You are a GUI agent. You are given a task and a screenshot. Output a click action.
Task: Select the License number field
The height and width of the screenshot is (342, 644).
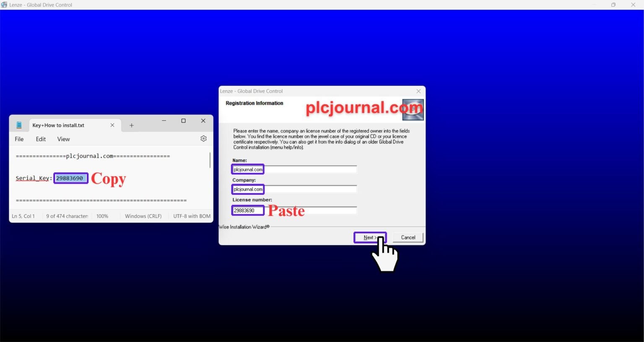(x=310, y=210)
